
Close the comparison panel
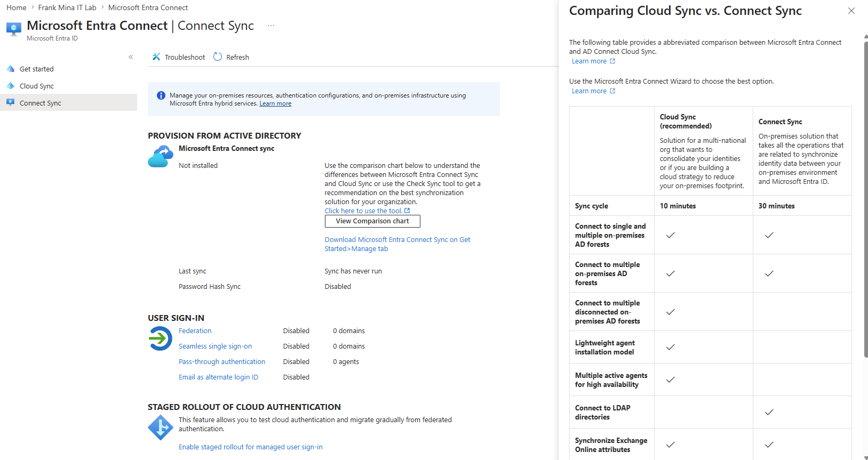point(851,11)
